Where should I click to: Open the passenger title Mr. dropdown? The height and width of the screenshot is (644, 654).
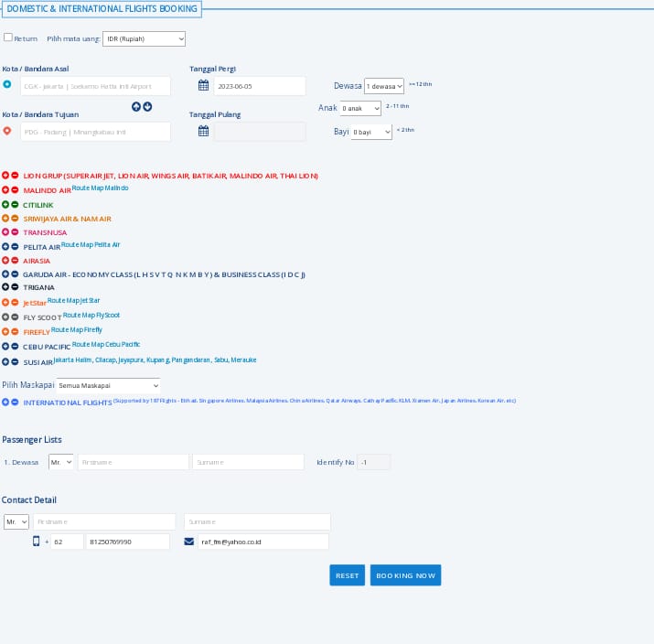point(61,462)
